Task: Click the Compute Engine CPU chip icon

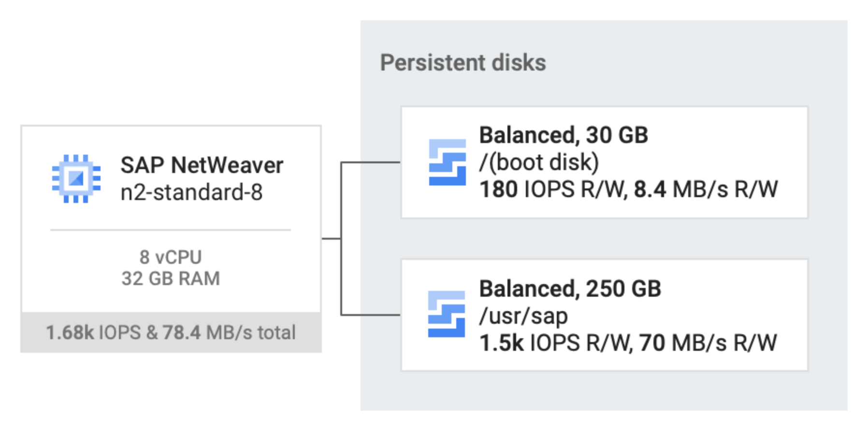Action: [x=76, y=179]
